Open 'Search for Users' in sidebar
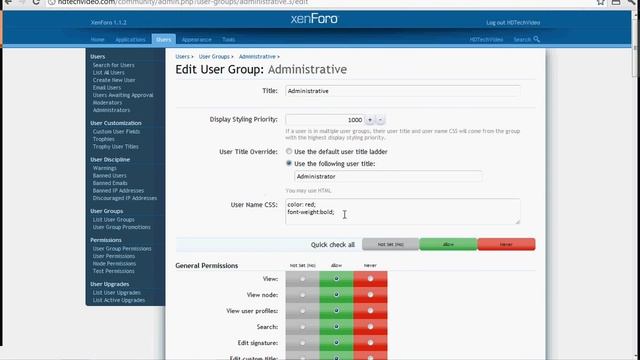640x360 pixels. [x=113, y=65]
